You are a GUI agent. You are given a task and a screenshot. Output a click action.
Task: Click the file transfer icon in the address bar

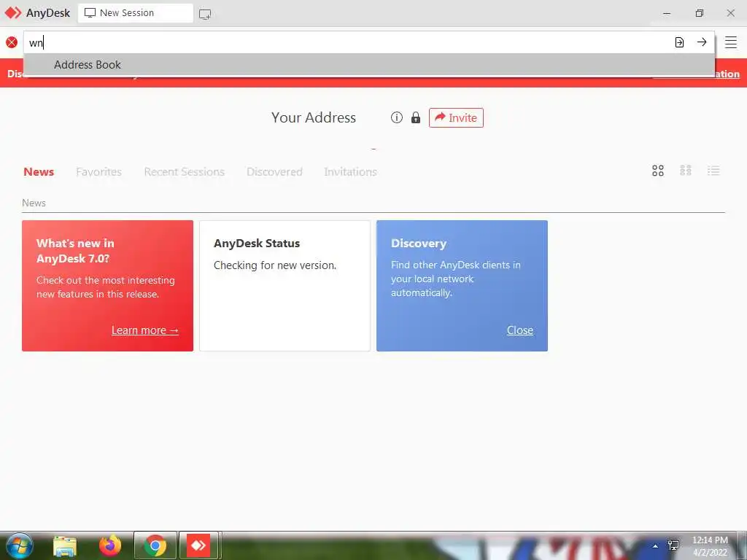point(679,42)
